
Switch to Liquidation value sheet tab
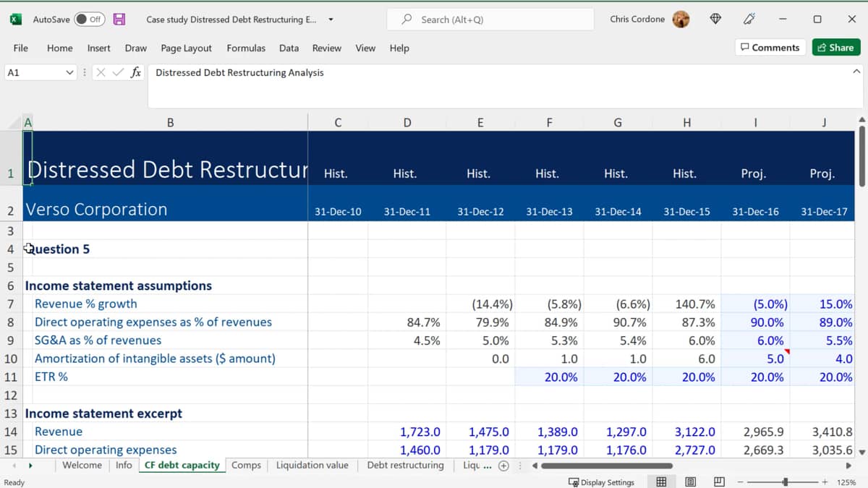tap(312, 465)
